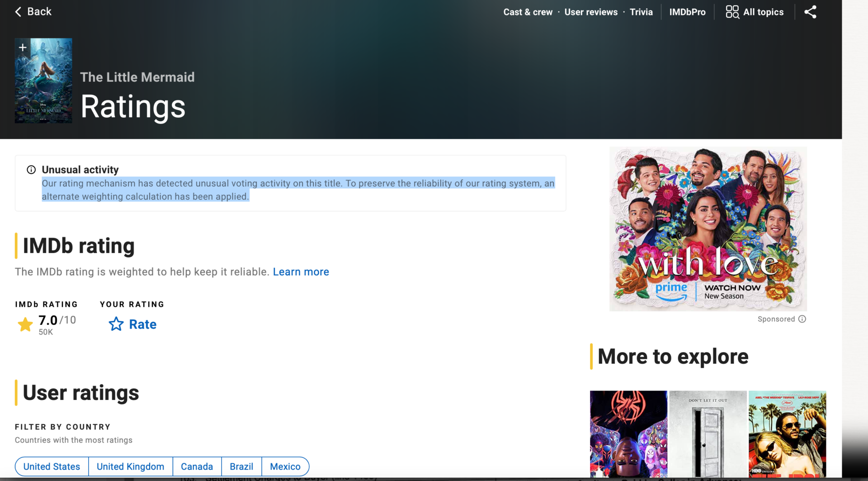Screen dimensions: 868x481
Task: Click the User ratings heading
Action: [81, 392]
